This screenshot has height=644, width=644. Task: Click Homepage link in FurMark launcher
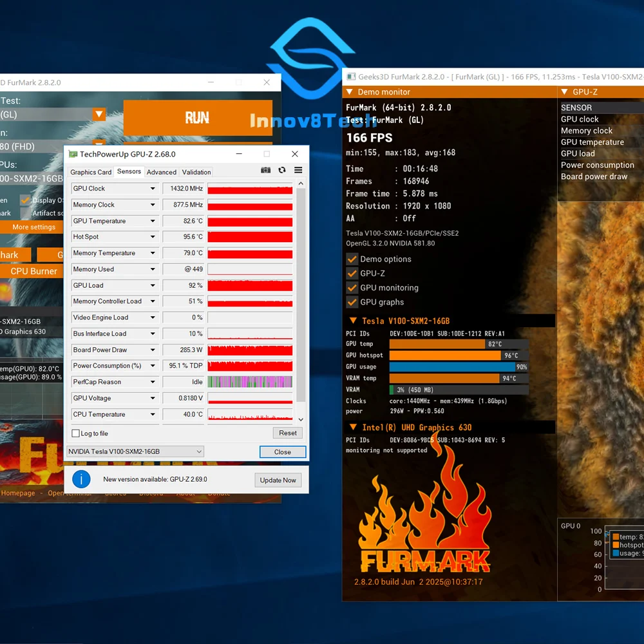point(18,493)
